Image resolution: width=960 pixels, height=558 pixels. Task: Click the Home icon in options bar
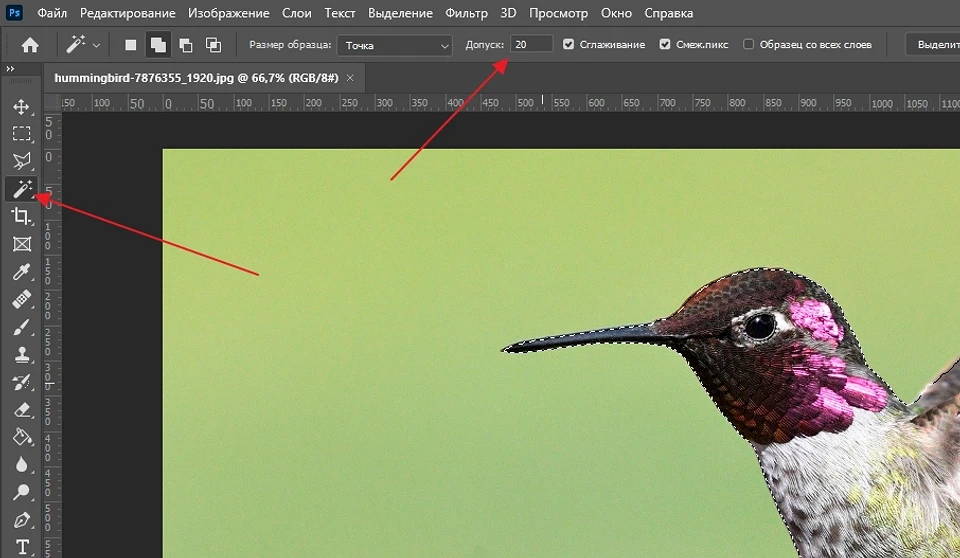[x=30, y=45]
